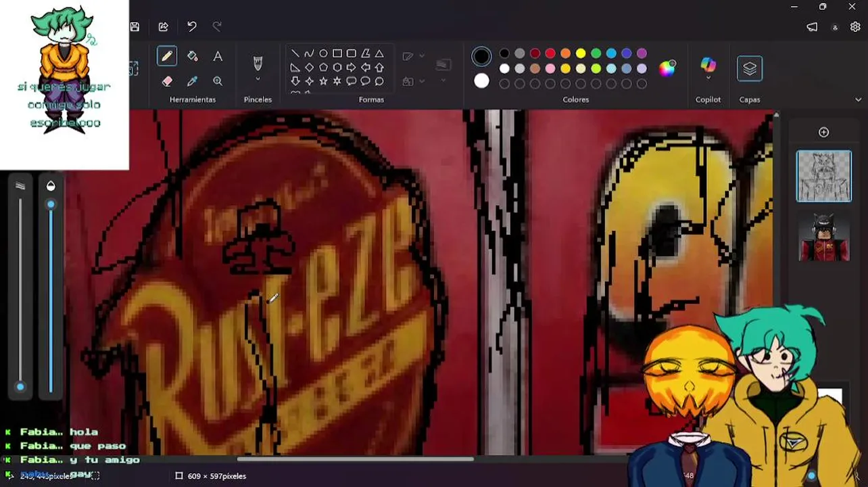The image size is (868, 487).
Task: Activate the black Color 1 swatch
Action: click(x=481, y=57)
